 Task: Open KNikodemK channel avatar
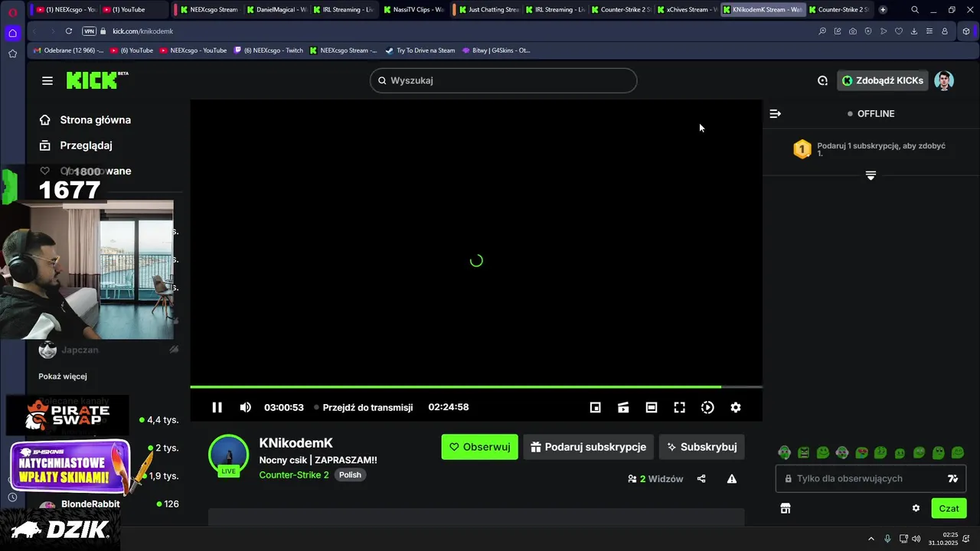pyautogui.click(x=228, y=455)
